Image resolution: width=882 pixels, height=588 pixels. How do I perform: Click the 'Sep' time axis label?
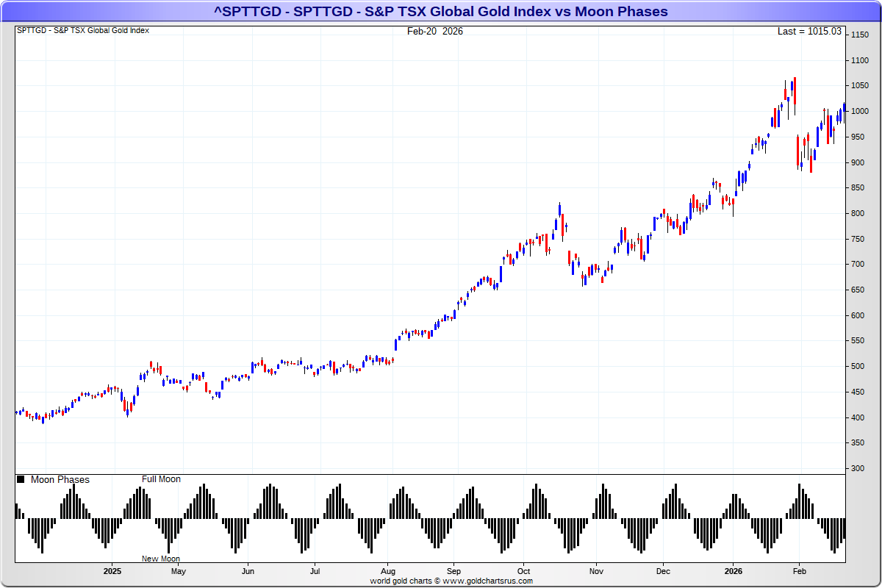click(453, 571)
